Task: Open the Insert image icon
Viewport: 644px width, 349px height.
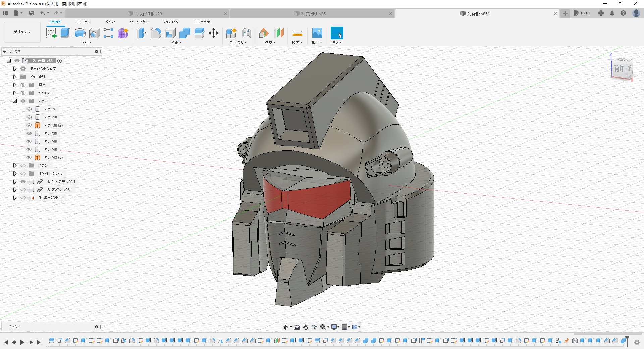Action: click(x=317, y=33)
